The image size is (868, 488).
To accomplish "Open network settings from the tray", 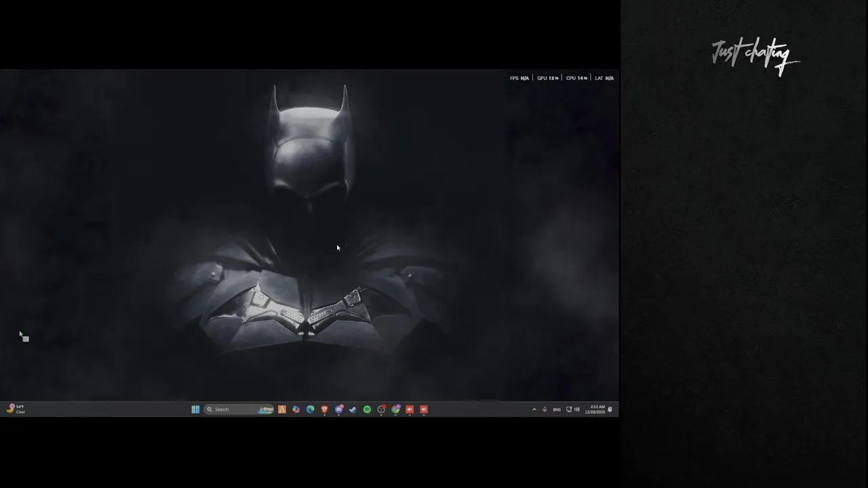I will click(569, 409).
